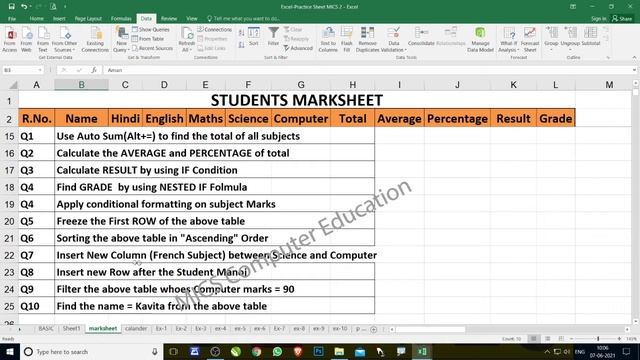Click Show Queries in Get & Transform
Image resolution: width=640 pixels, height=360 pixels.
pyautogui.click(x=151, y=29)
